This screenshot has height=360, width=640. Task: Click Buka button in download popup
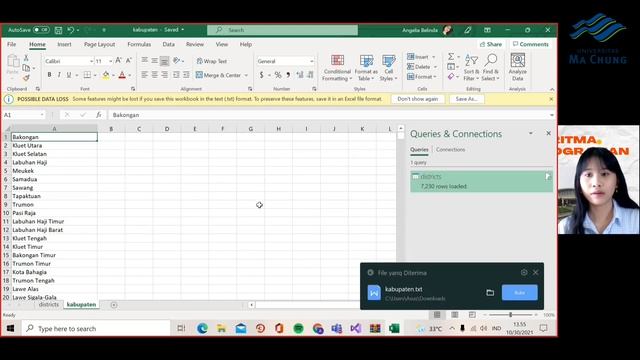coord(520,293)
